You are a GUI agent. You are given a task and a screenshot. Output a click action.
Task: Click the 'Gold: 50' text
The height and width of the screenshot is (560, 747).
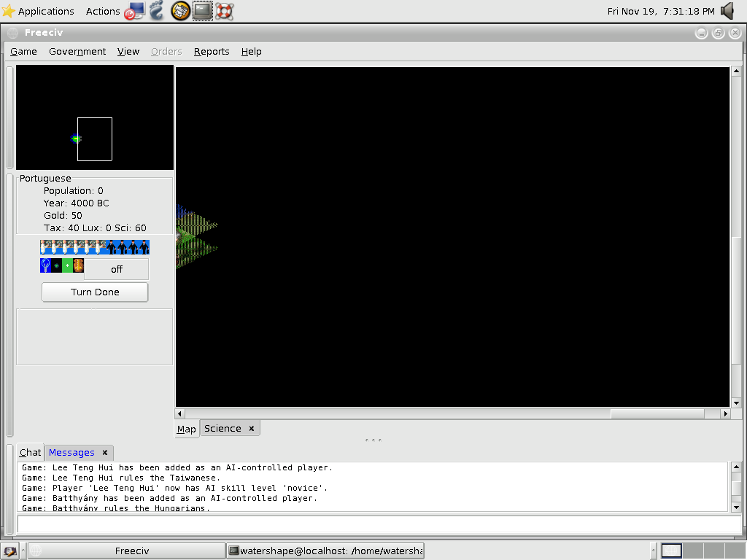(63, 216)
